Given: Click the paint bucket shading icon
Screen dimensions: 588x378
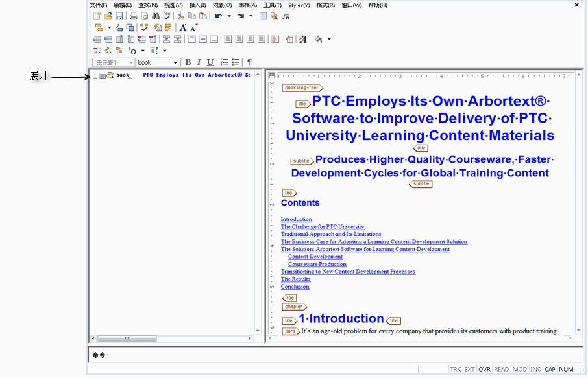Looking at the screenshot, I should tap(319, 39).
